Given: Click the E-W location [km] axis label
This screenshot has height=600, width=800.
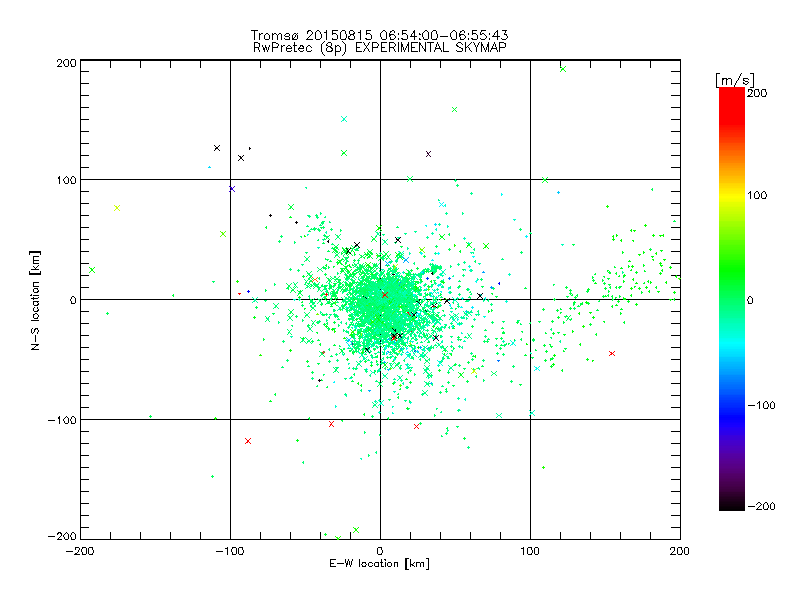Looking at the screenshot, I should click(x=379, y=564).
